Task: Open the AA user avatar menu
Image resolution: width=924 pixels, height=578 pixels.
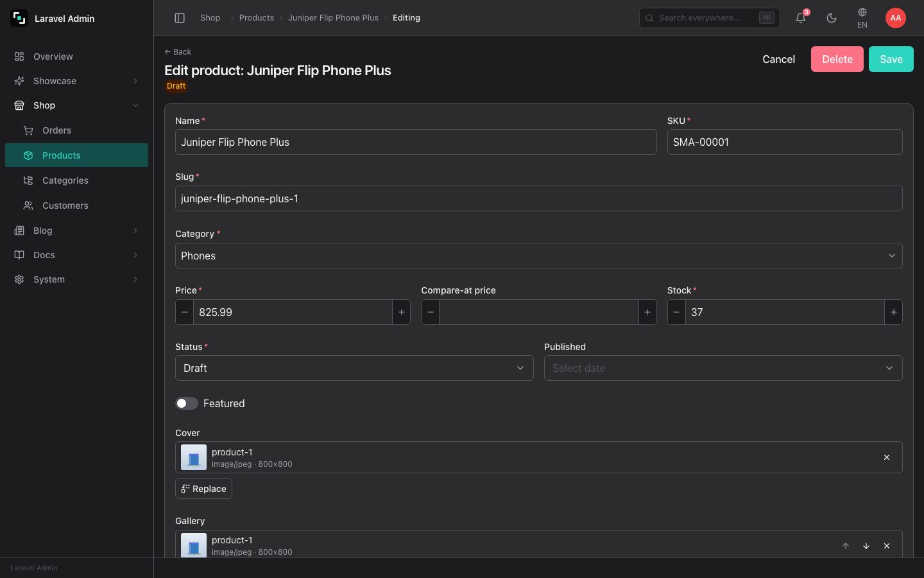Action: coord(896,18)
